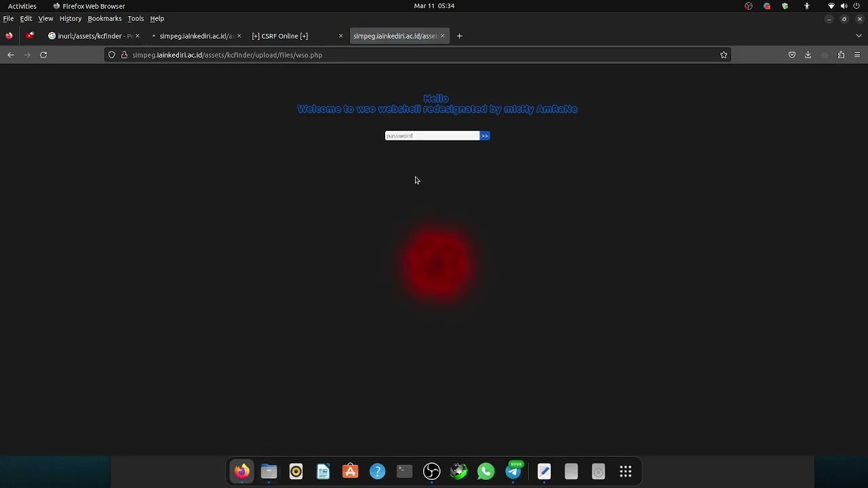
Task: Expand the list all tabs chevron
Action: [859, 36]
